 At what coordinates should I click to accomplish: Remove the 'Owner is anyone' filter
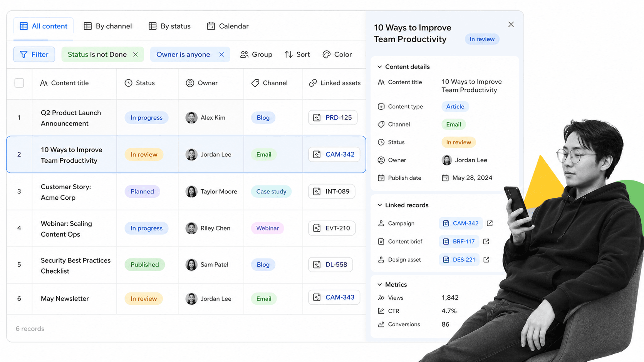click(x=221, y=55)
